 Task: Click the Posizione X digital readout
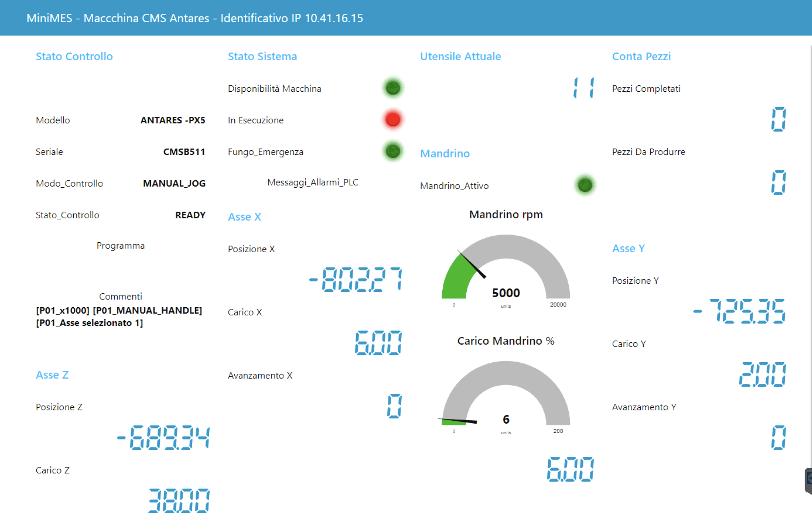(356, 280)
